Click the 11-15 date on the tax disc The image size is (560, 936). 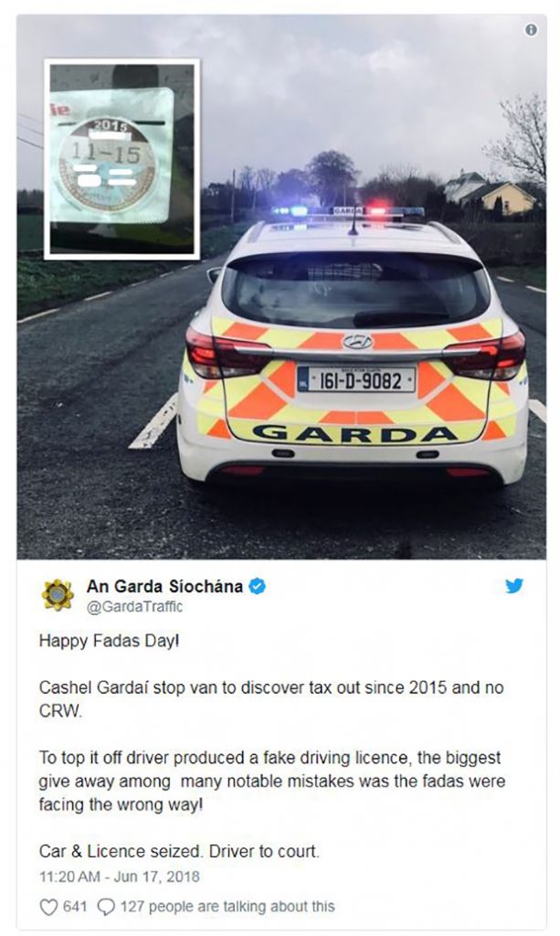point(105,153)
